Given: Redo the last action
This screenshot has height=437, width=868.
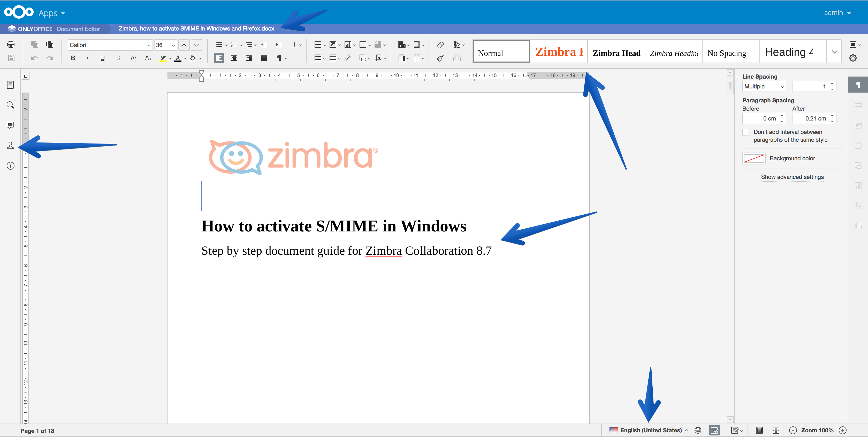Looking at the screenshot, I should (50, 58).
